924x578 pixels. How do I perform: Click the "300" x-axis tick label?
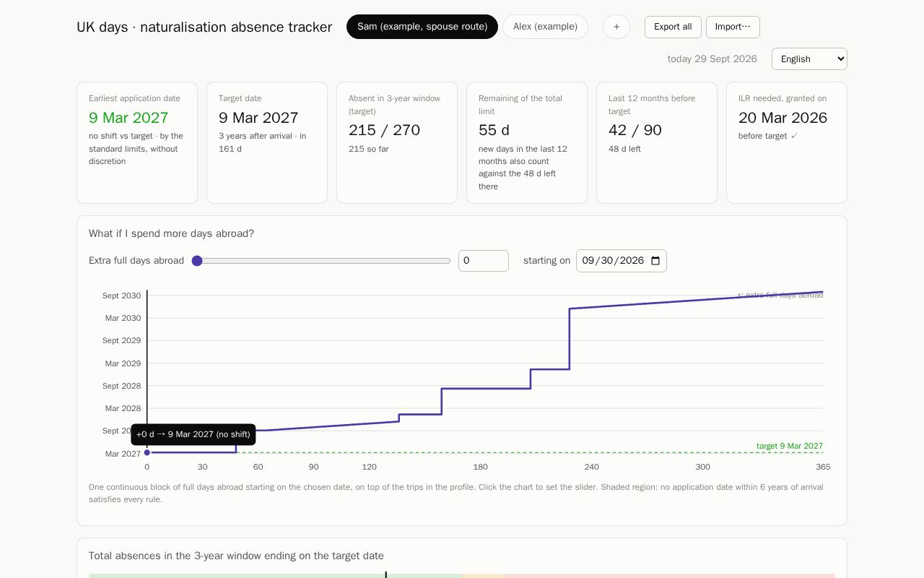coord(703,467)
